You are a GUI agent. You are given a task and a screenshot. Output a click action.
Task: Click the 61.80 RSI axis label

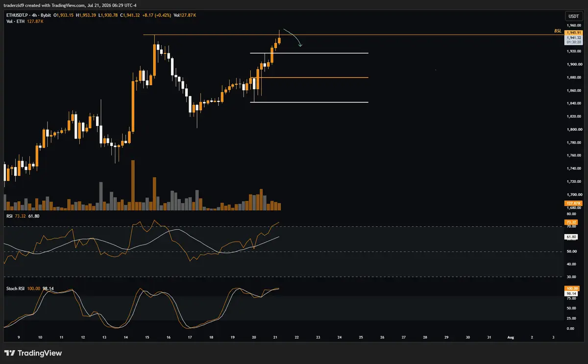571,237
